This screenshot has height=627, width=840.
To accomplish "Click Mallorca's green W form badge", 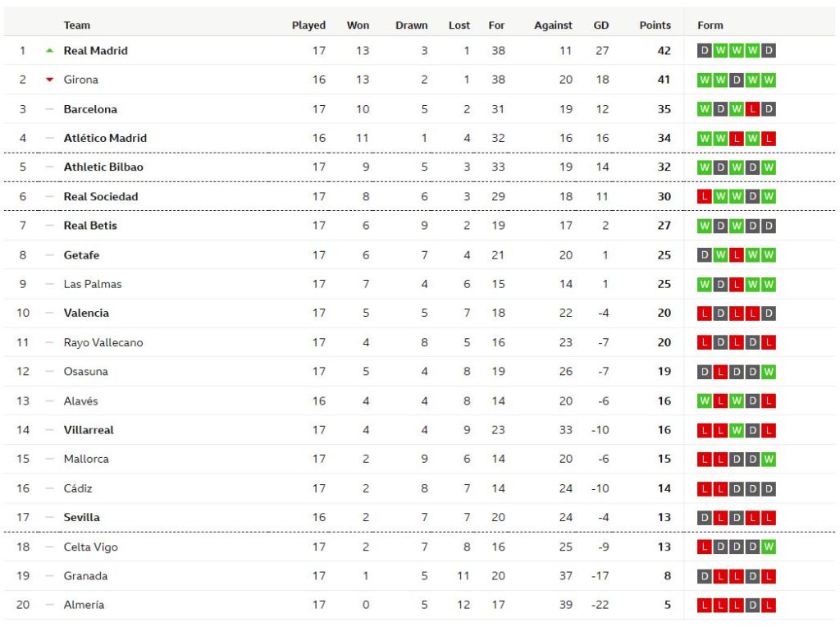I will pyautogui.click(x=769, y=460).
